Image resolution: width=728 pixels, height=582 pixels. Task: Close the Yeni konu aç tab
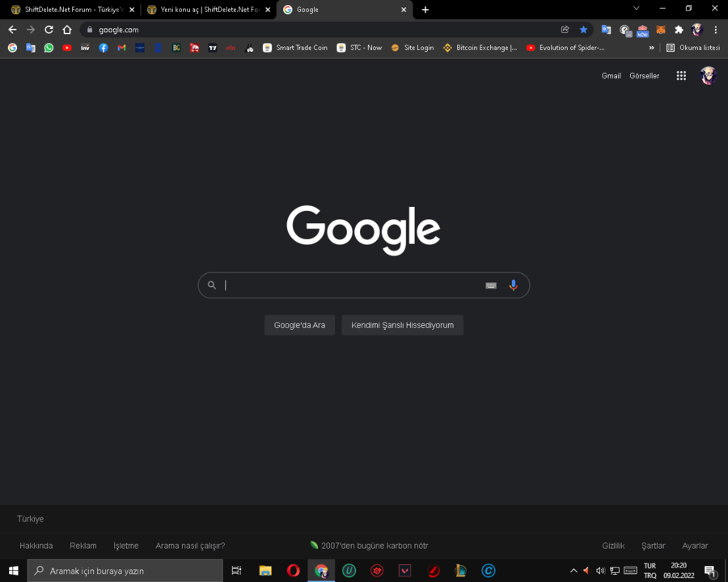[x=268, y=10]
